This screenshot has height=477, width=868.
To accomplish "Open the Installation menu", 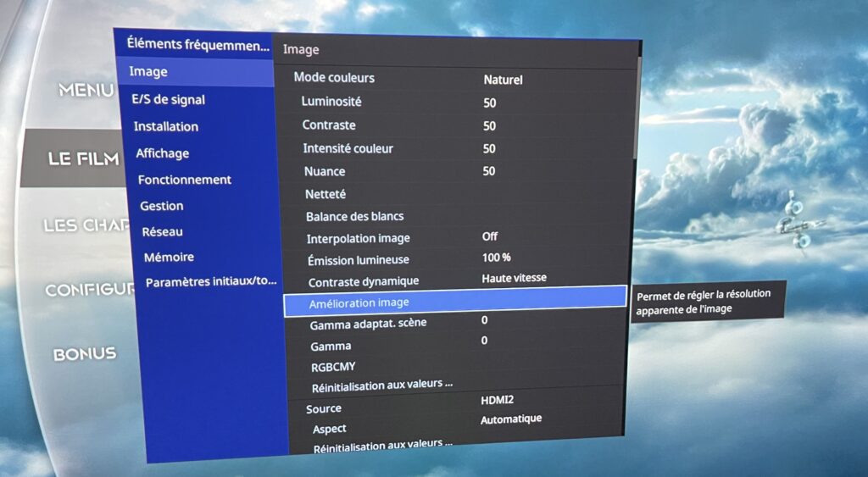I will 165,126.
